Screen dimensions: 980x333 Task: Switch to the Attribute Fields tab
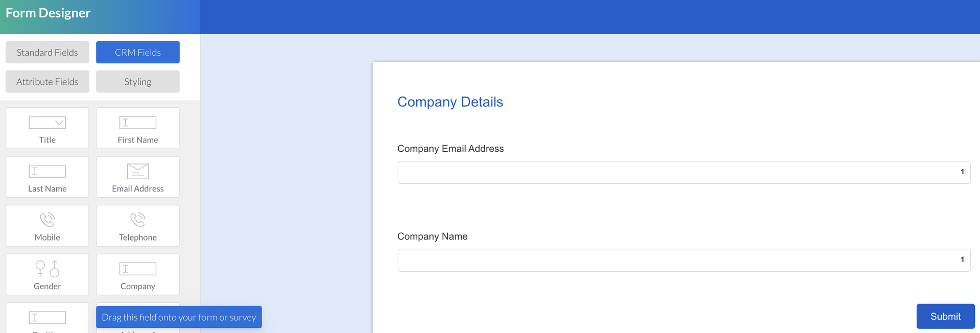pyautogui.click(x=47, y=82)
